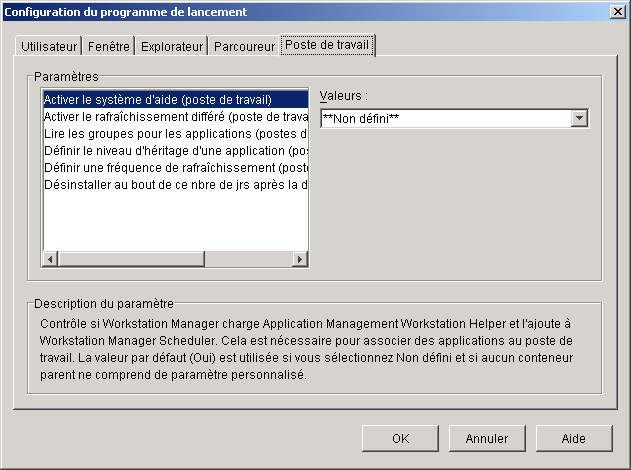Open the Valeurs dropdown arrow
631x470 pixels.
579,119
